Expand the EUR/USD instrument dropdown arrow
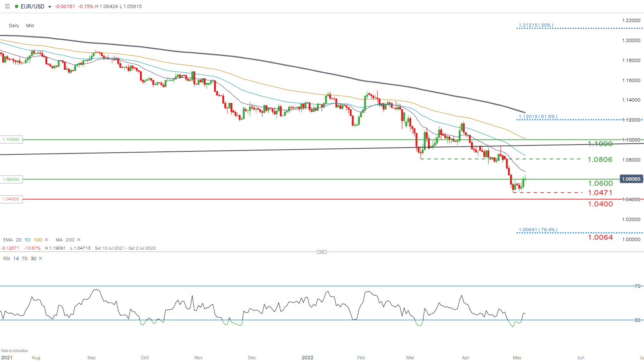644x361 pixels. [50, 7]
